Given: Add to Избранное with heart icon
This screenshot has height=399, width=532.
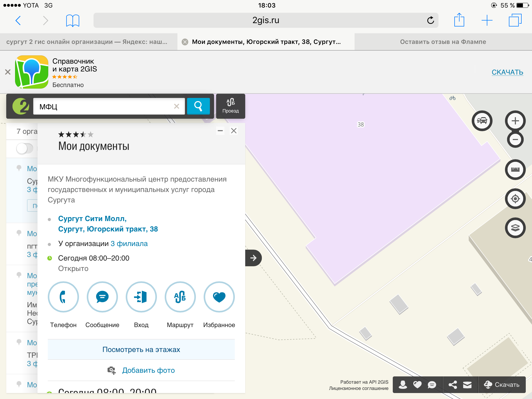Looking at the screenshot, I should pos(219,297).
